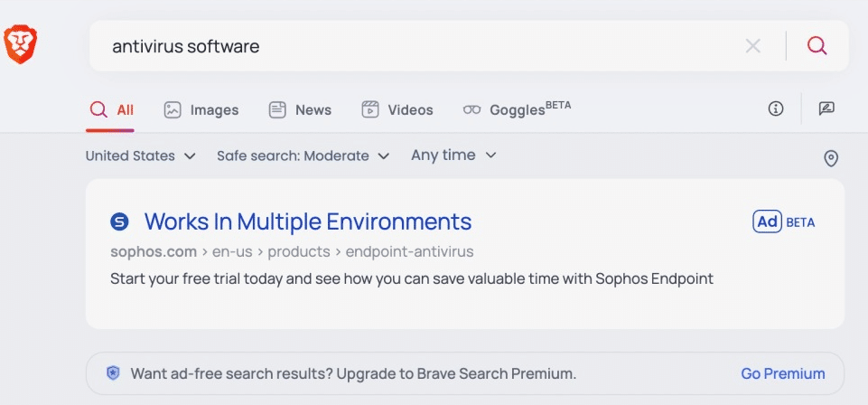This screenshot has width=868, height=405.
Task: Switch to the Videos tab
Action: (x=397, y=109)
